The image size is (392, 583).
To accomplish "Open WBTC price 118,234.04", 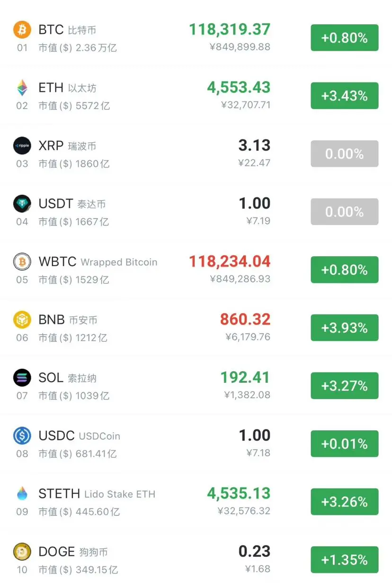I will click(230, 261).
